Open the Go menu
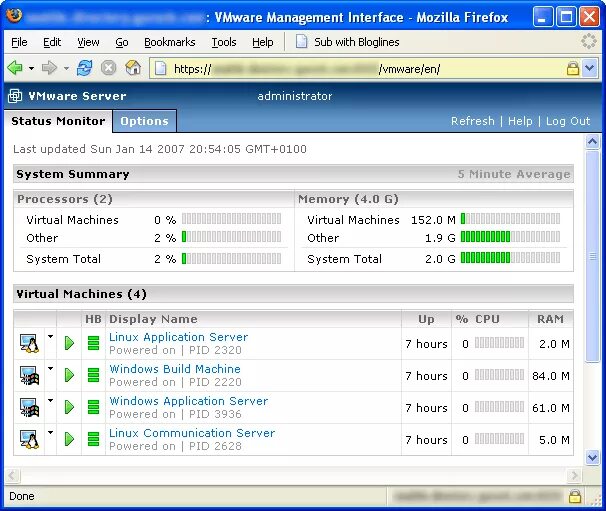This screenshot has width=606, height=511. pyautogui.click(x=122, y=42)
